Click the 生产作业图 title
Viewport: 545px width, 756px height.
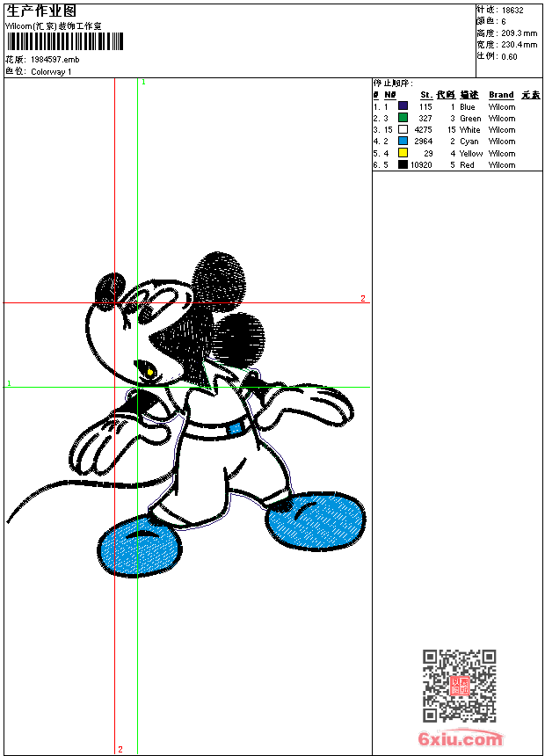[41, 11]
